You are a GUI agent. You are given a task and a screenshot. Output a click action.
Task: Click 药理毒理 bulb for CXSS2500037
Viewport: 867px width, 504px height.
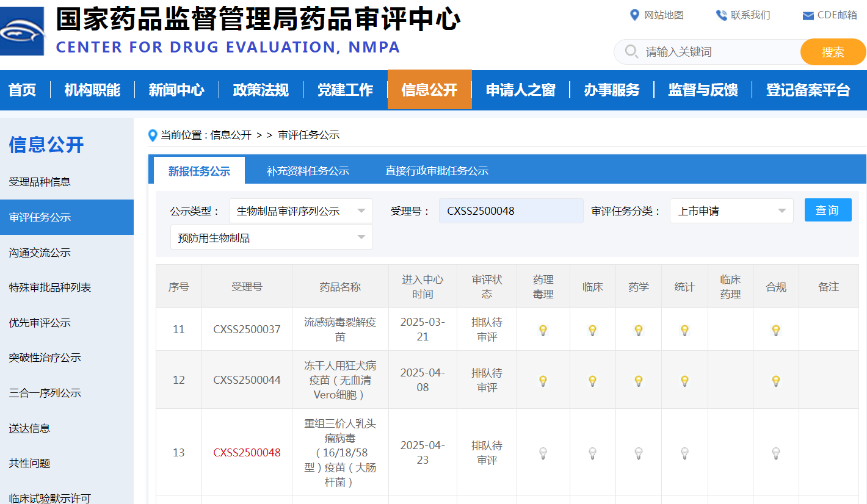[543, 330]
